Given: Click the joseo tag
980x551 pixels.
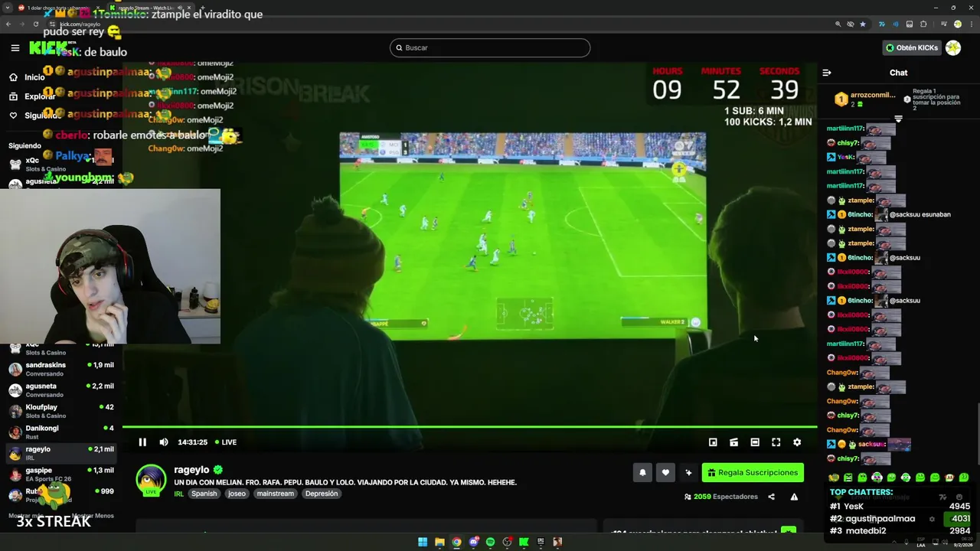Looking at the screenshot, I should tap(237, 494).
